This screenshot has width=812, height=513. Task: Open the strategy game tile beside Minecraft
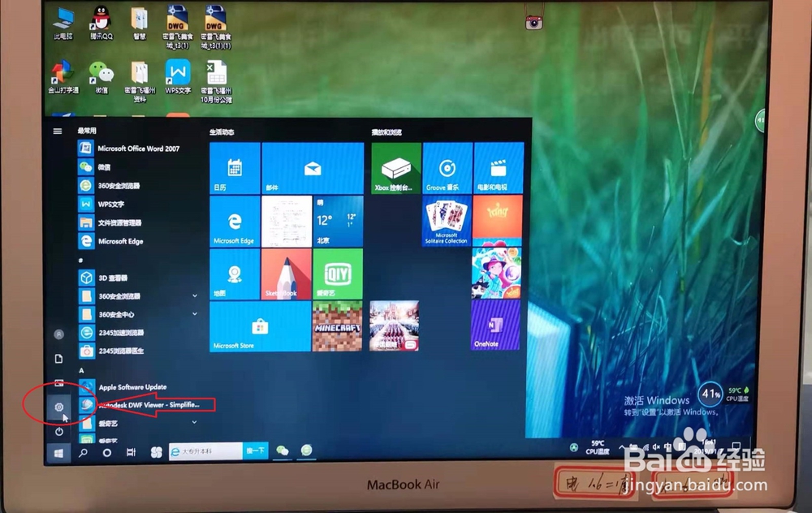click(x=394, y=326)
